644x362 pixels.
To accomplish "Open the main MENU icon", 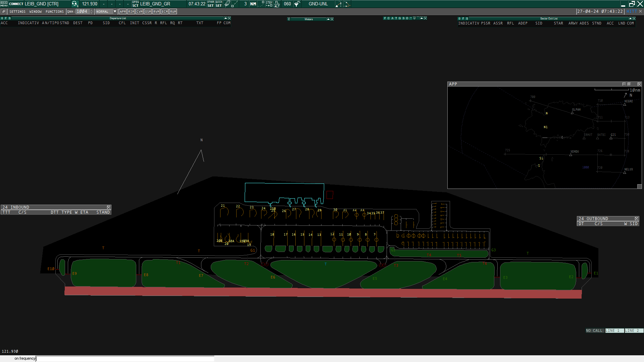I will [x=4, y=4].
